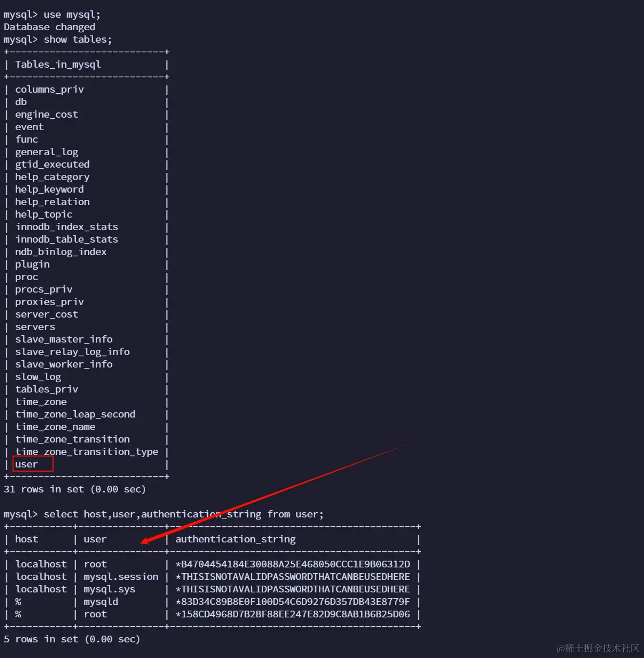The width and height of the screenshot is (644, 658).
Task: Click the host column header
Action: [27, 539]
